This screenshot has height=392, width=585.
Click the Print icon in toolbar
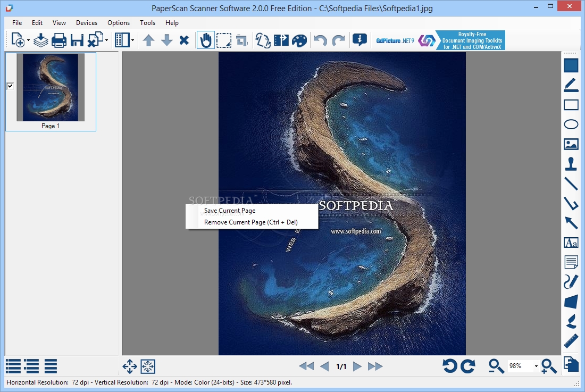pyautogui.click(x=59, y=40)
